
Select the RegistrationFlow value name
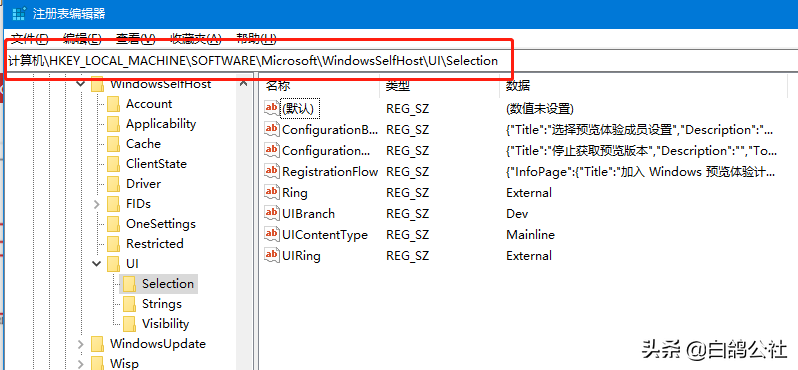330,172
